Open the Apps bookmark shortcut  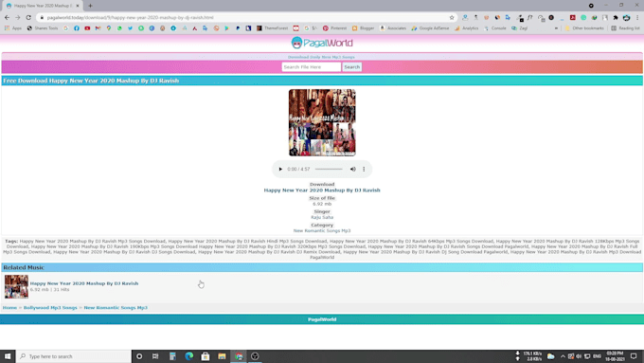coord(13,28)
